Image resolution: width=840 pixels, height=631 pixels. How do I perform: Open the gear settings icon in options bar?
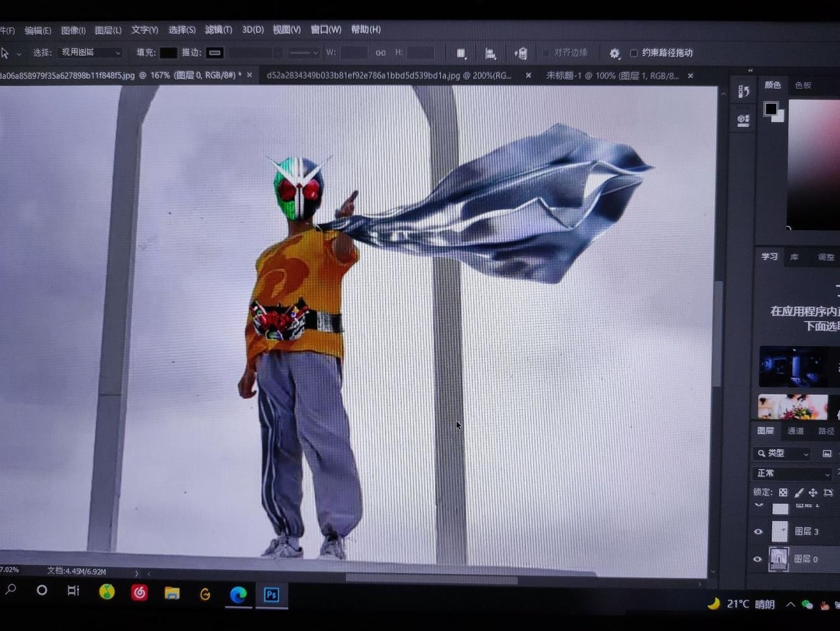(x=614, y=53)
